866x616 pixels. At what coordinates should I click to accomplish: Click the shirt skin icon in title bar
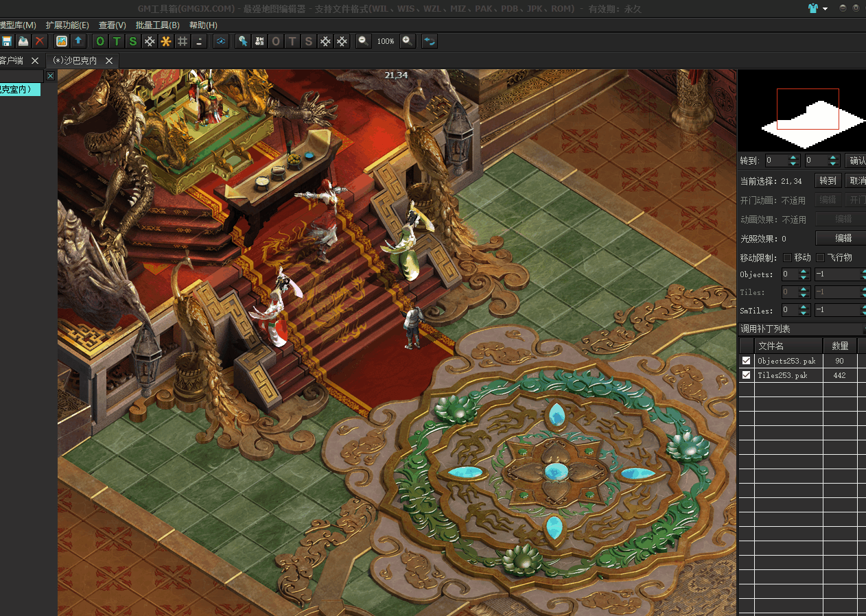tap(813, 8)
